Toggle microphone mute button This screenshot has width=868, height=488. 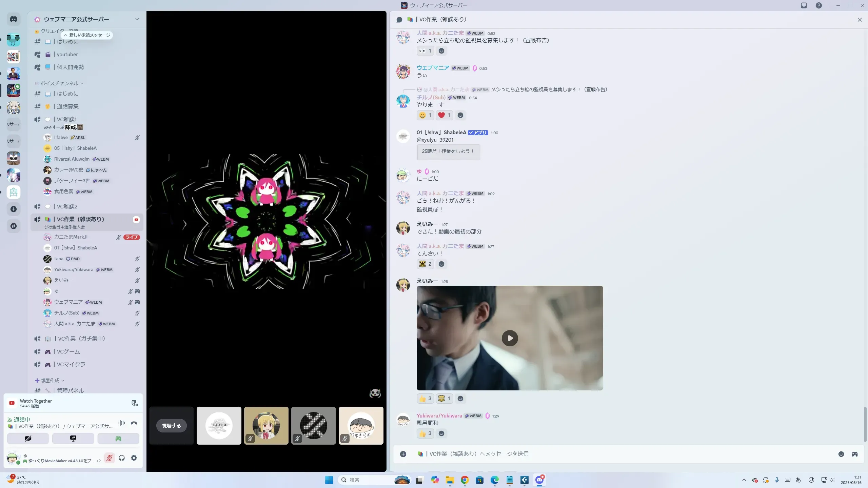(x=109, y=458)
